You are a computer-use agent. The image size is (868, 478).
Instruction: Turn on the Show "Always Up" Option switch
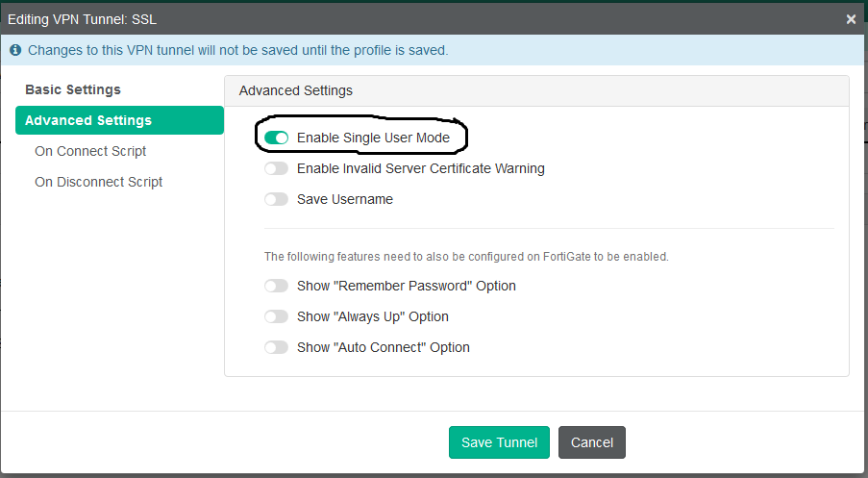[x=277, y=316]
